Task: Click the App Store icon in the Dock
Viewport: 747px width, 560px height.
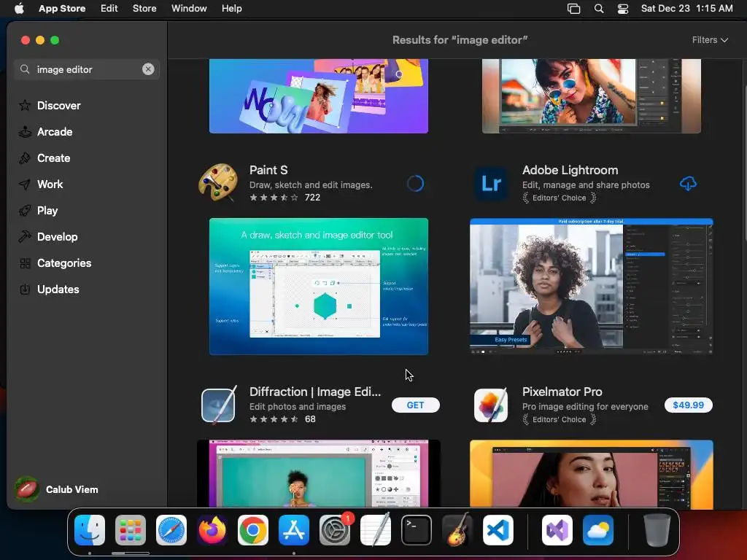Action: (x=293, y=530)
